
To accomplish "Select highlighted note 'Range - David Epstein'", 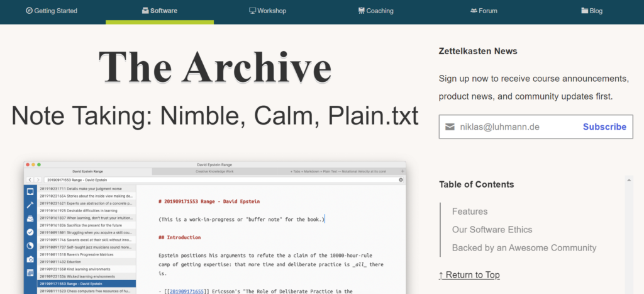I will 87,284.
